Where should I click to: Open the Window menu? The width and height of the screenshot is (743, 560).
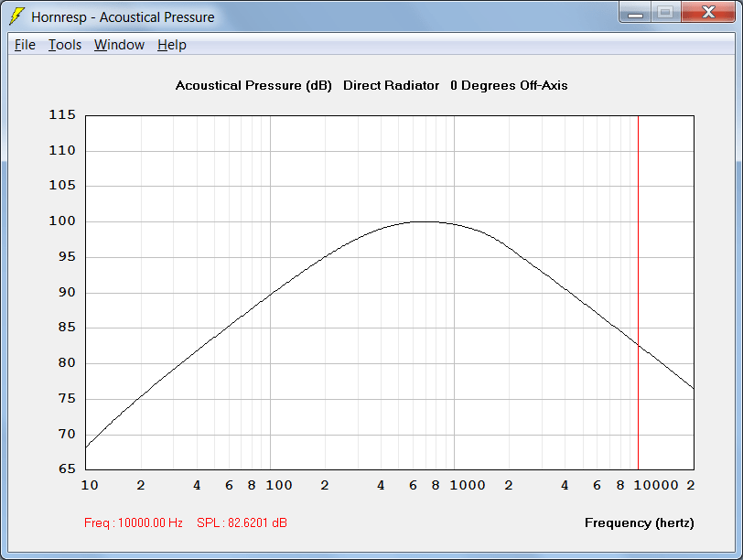click(119, 45)
